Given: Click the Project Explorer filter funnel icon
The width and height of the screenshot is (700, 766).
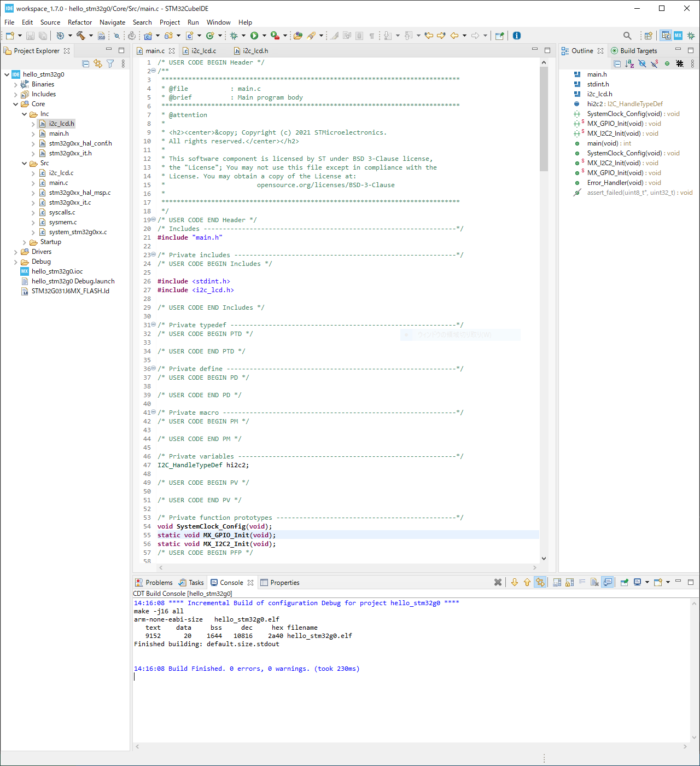Looking at the screenshot, I should click(x=110, y=63).
